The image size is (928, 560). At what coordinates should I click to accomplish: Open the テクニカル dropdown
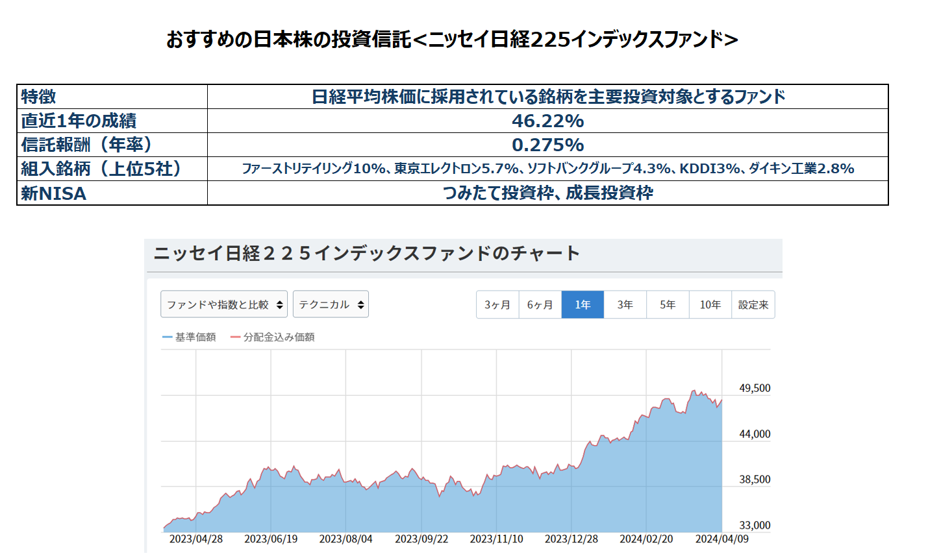point(331,304)
